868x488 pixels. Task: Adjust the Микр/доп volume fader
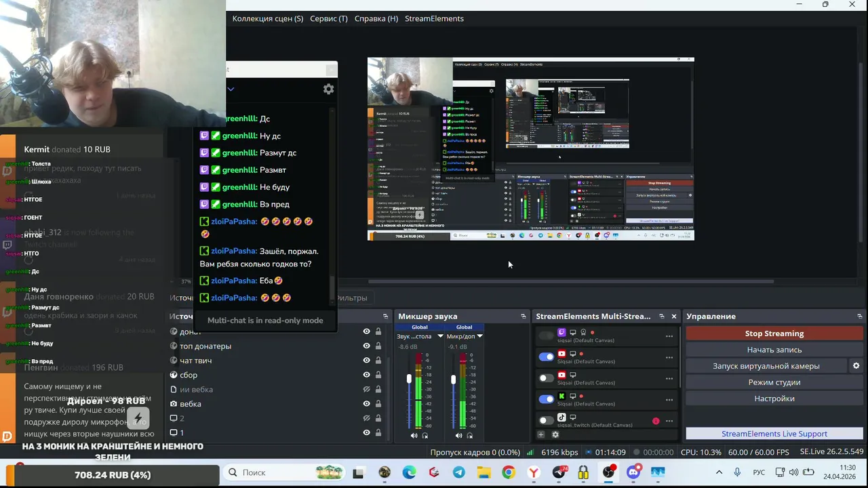(x=454, y=380)
